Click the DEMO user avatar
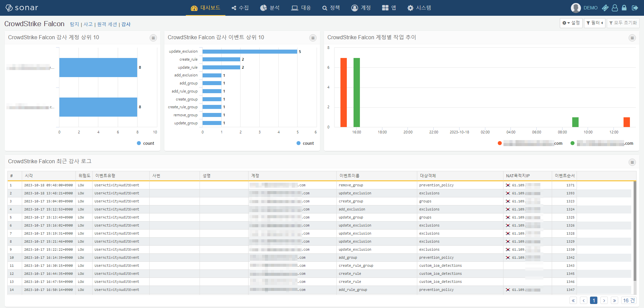 (x=576, y=8)
